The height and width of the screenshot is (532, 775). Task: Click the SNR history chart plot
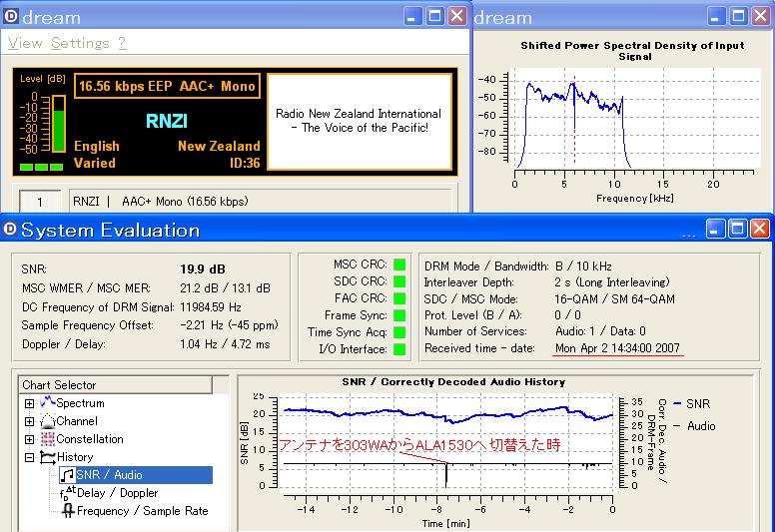click(x=447, y=441)
